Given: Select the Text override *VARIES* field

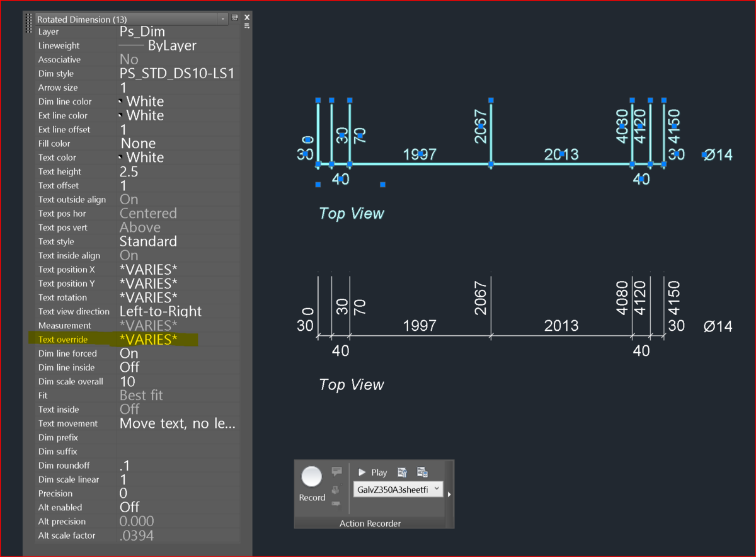Looking at the screenshot, I should point(178,340).
